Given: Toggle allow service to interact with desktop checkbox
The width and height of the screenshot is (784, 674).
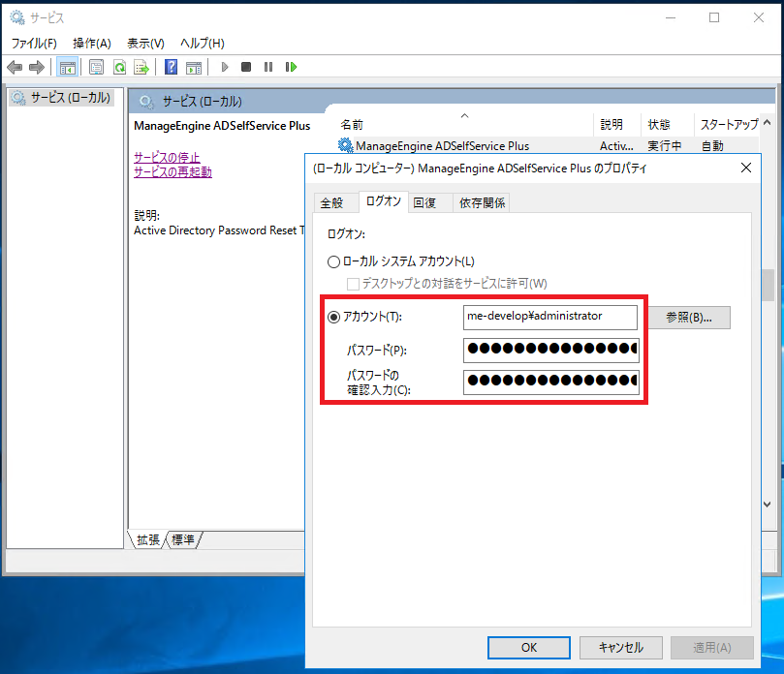Looking at the screenshot, I should 353,284.
